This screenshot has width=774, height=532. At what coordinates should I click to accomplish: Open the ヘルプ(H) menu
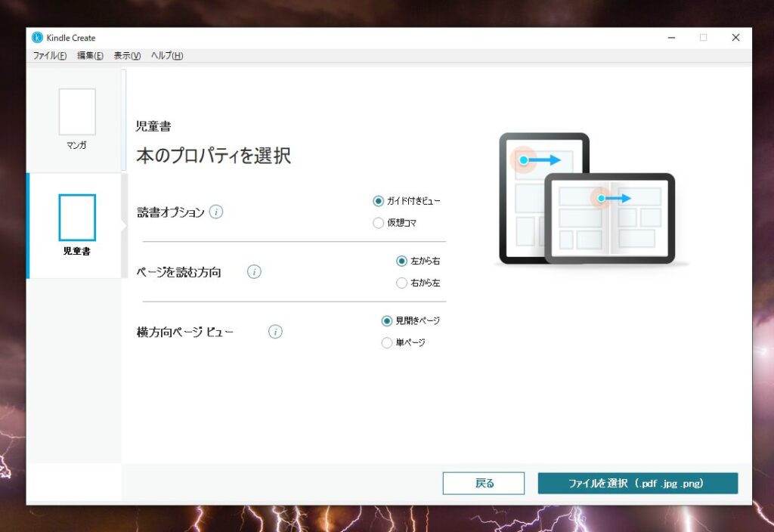click(167, 55)
